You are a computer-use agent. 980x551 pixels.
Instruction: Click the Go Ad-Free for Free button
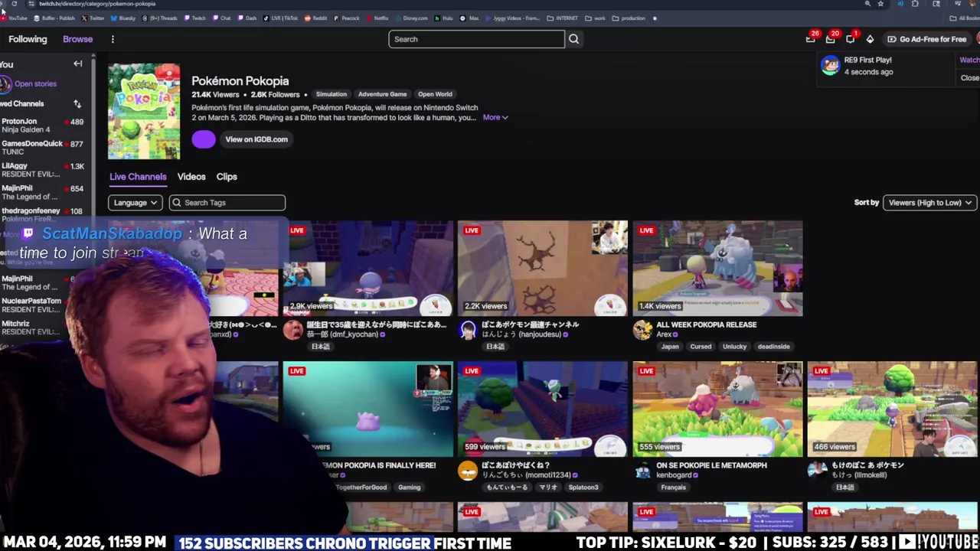(x=926, y=39)
